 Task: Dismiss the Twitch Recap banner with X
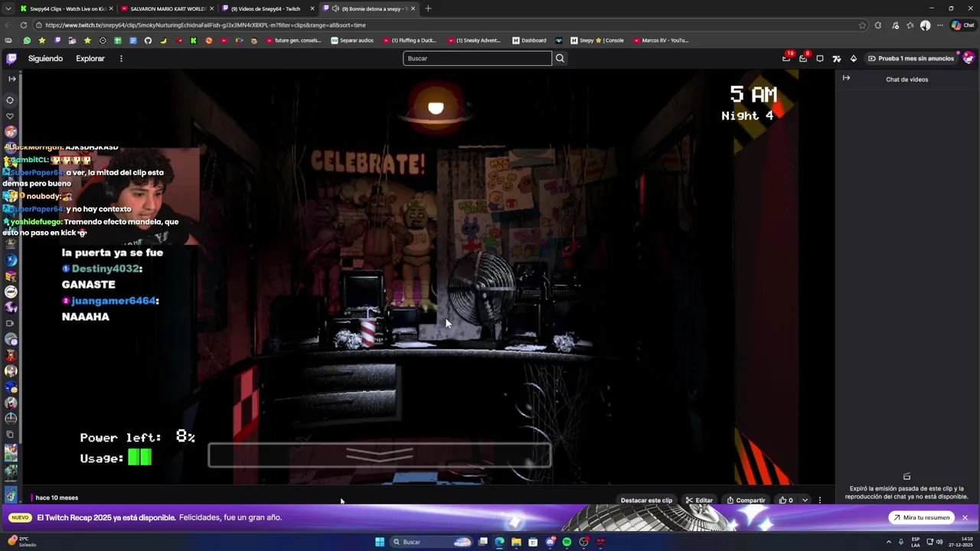pyautogui.click(x=965, y=518)
